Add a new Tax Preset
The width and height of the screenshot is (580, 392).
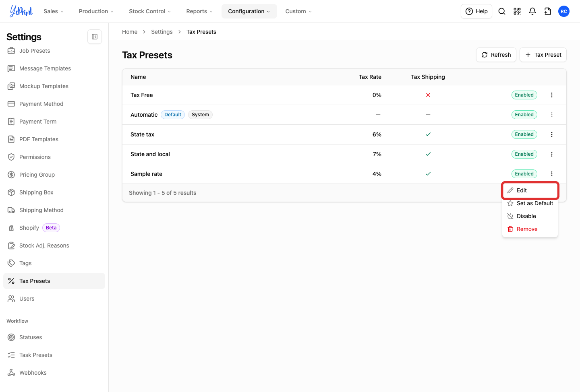pyautogui.click(x=543, y=55)
